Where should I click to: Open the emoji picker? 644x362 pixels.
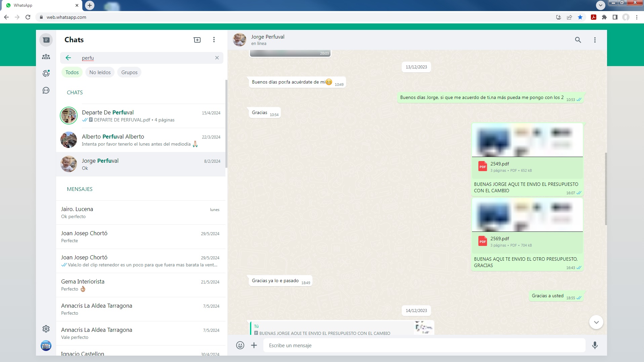(x=240, y=345)
